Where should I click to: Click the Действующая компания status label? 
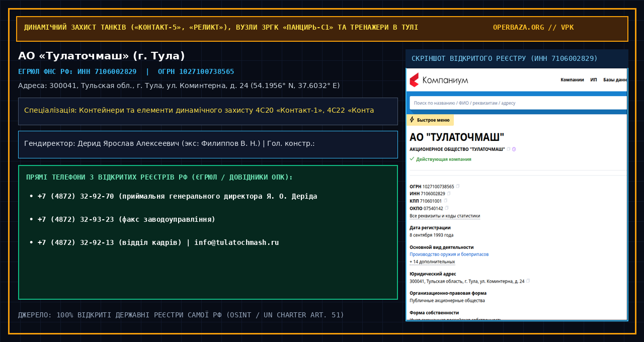point(444,159)
